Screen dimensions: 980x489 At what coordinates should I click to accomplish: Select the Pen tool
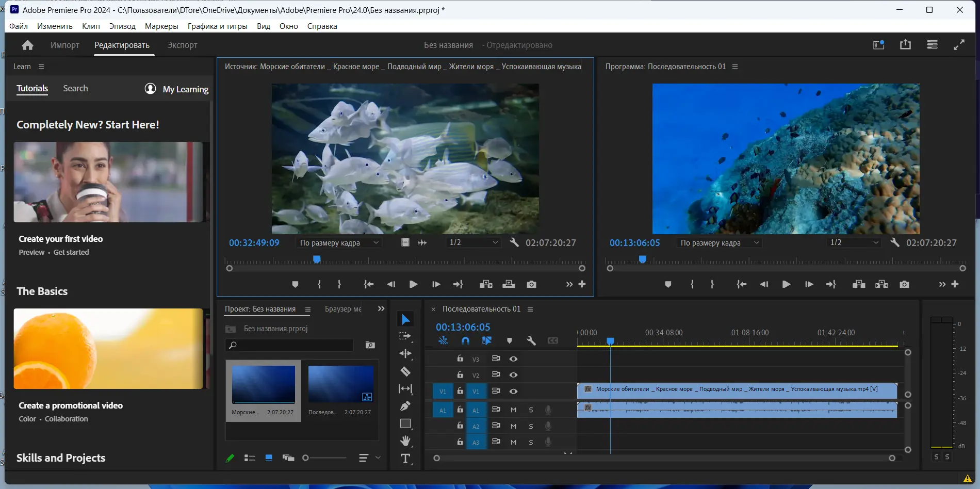pyautogui.click(x=405, y=406)
